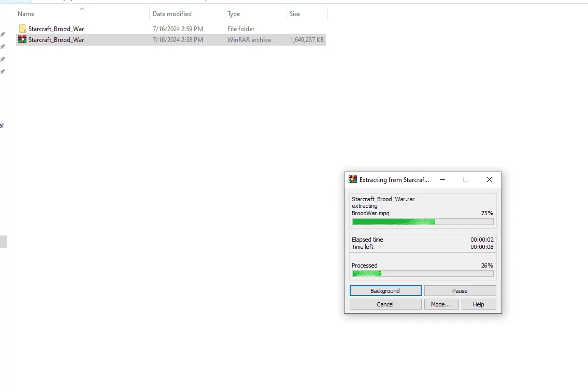Sort by the Type column header

pyautogui.click(x=234, y=14)
